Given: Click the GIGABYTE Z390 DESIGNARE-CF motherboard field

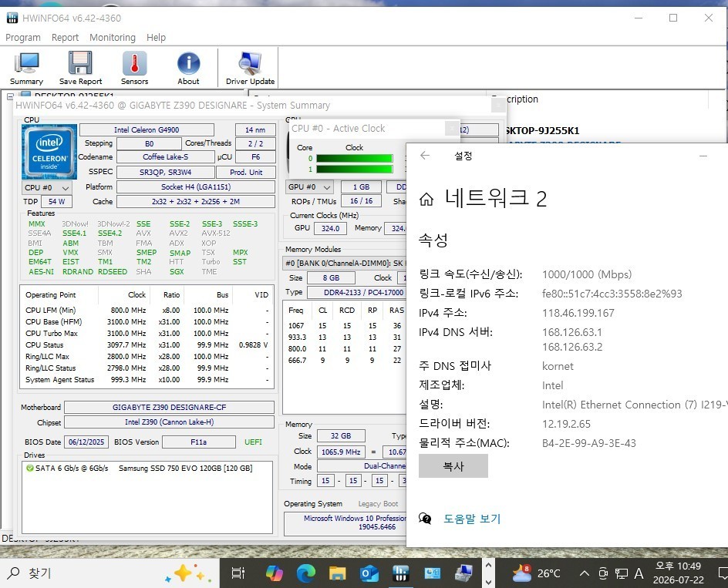Looking at the screenshot, I should [x=169, y=408].
